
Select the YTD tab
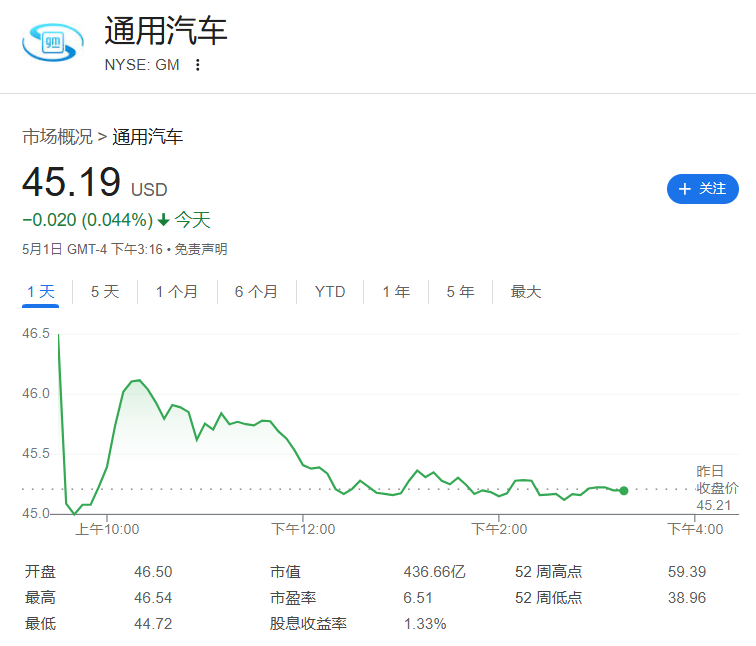click(330, 292)
